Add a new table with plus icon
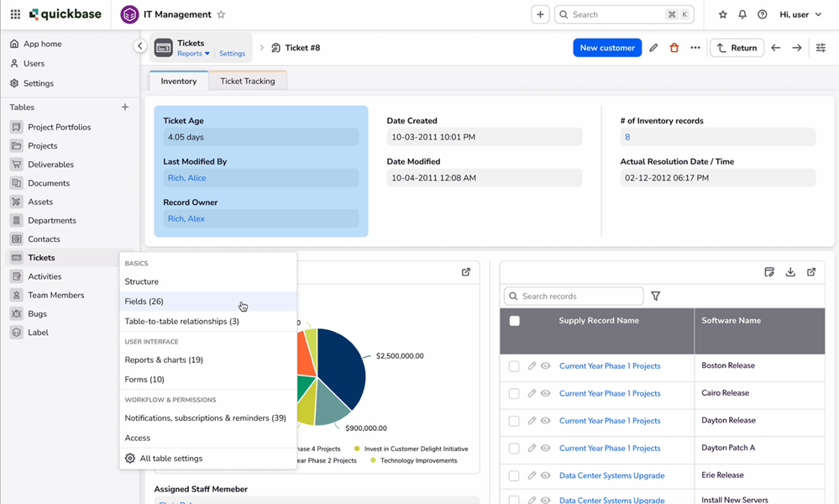This screenshot has height=504, width=839. tap(124, 107)
